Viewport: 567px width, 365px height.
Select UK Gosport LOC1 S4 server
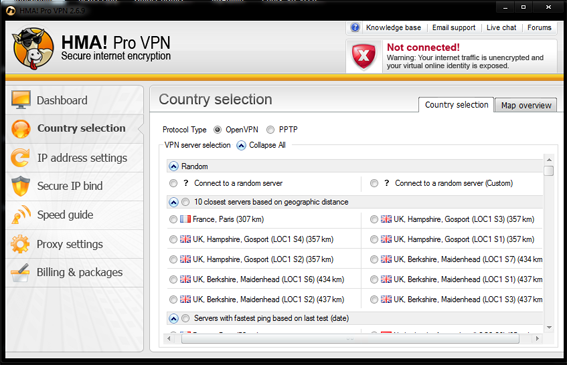[x=173, y=239]
